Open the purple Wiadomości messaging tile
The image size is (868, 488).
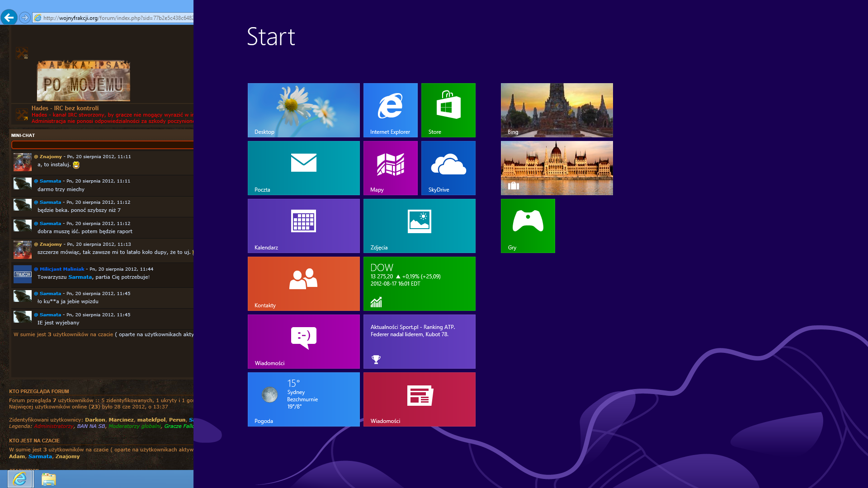click(x=303, y=341)
